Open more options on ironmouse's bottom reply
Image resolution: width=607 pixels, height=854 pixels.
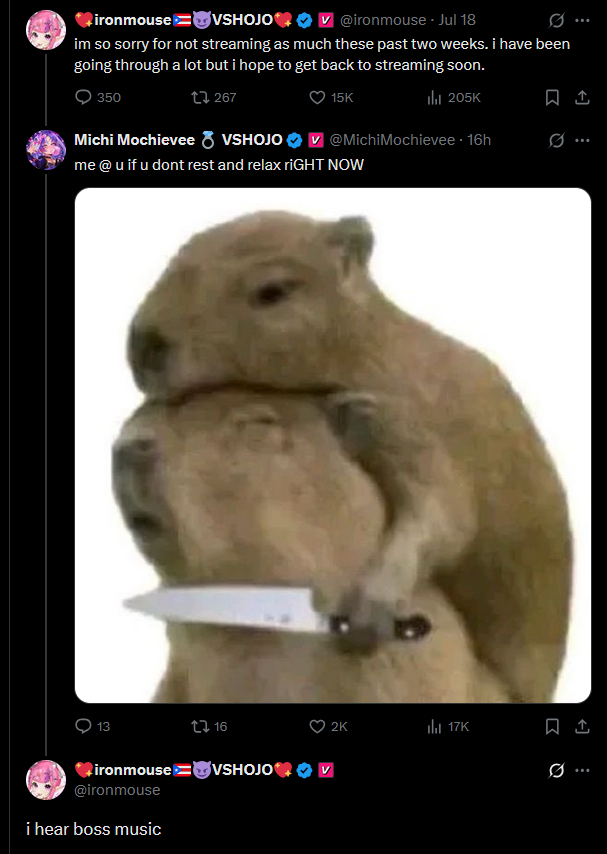(x=582, y=770)
